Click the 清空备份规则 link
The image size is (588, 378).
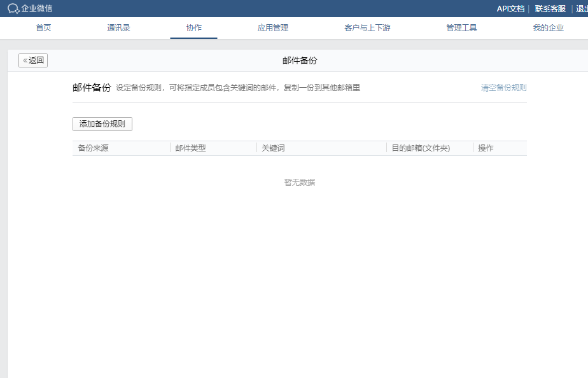click(x=503, y=88)
